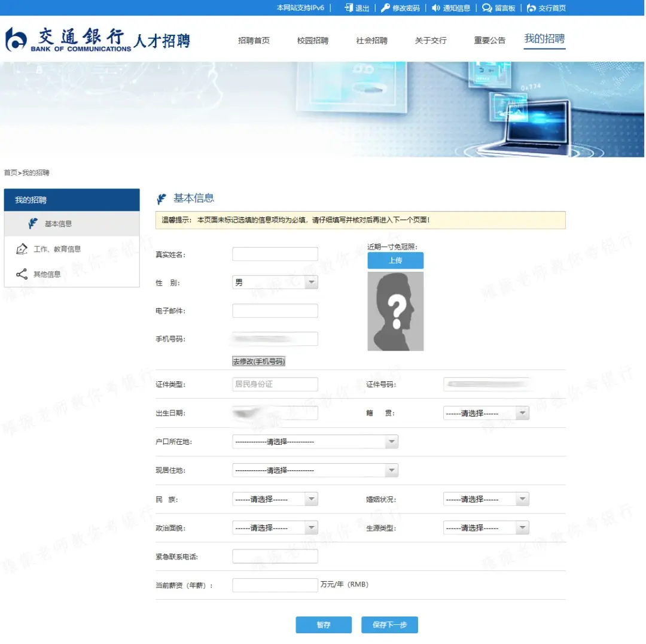Click the 交行首页 link
Image resolution: width=646 pixels, height=644 pixels.
coord(552,8)
